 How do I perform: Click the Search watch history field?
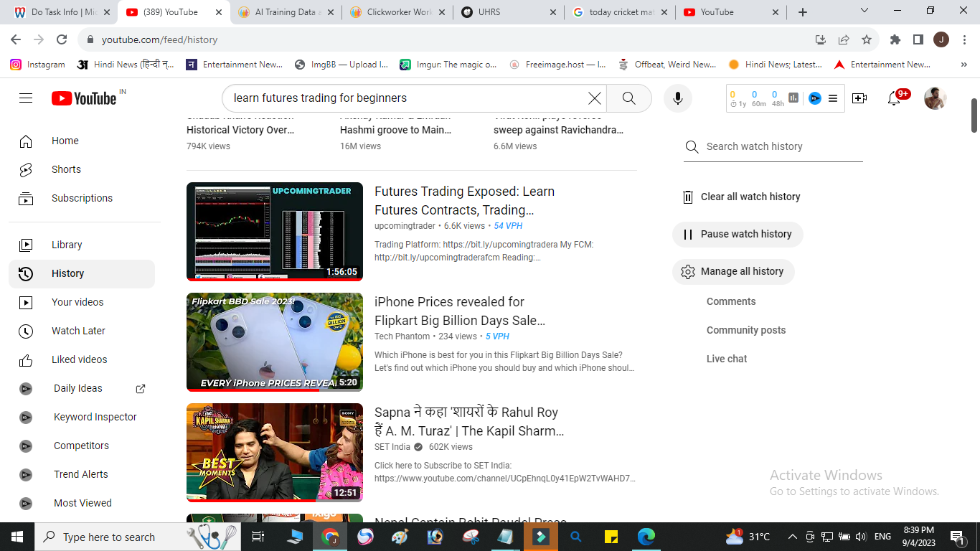(773, 146)
